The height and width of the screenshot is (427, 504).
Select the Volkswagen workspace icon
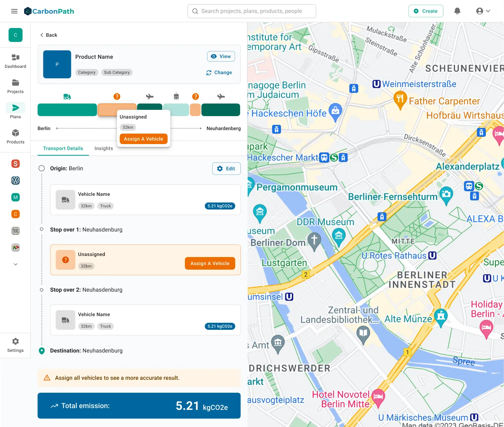click(15, 180)
